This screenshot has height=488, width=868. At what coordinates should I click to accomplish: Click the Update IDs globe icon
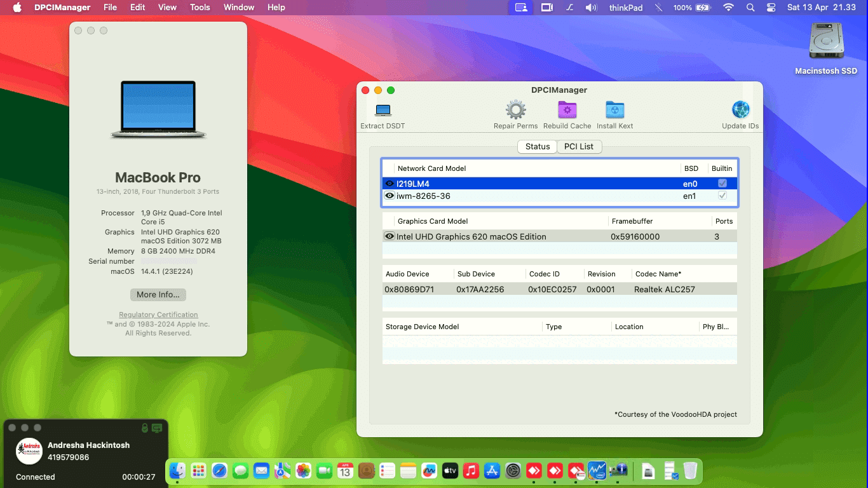[740, 110]
